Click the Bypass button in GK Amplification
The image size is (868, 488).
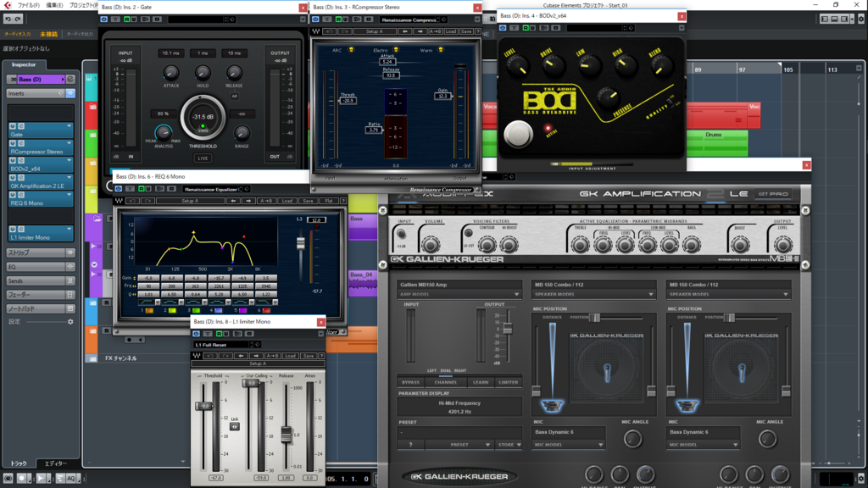pyautogui.click(x=411, y=382)
